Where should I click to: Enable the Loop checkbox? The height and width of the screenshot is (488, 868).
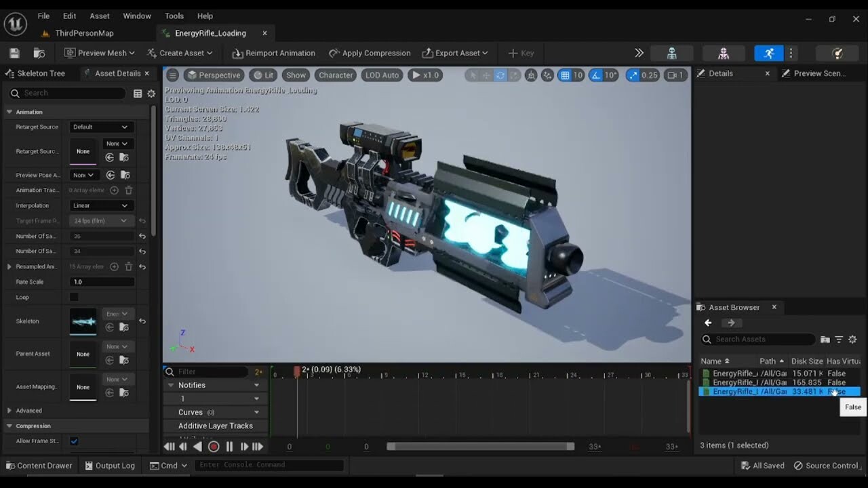click(x=74, y=297)
